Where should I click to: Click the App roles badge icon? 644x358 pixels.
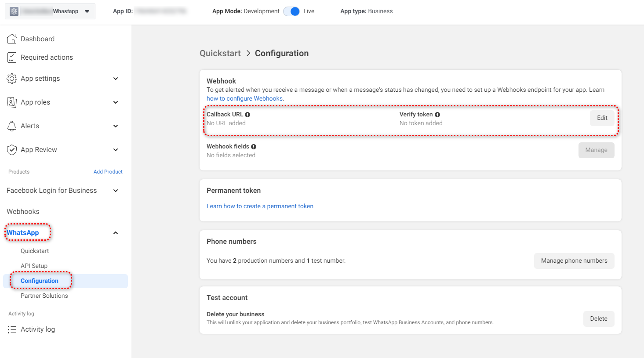click(x=12, y=102)
